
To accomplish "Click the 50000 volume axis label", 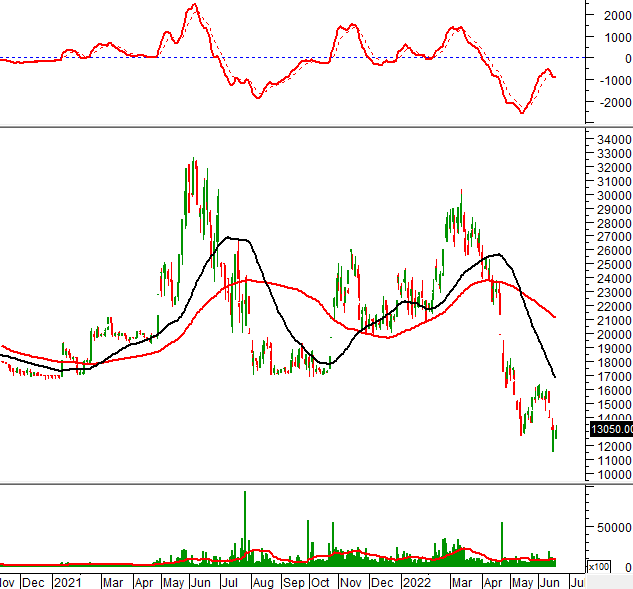I will [614, 527].
